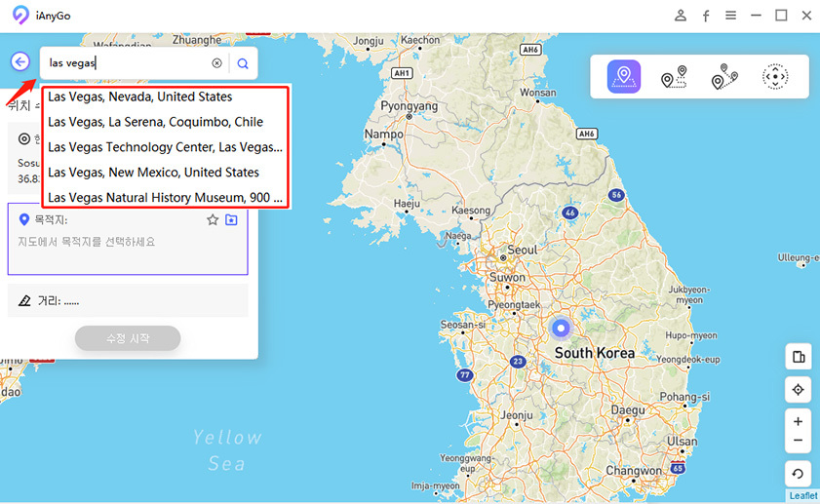The width and height of the screenshot is (820, 504).
Task: Click the Ulsan city label
Action: [x=682, y=442]
